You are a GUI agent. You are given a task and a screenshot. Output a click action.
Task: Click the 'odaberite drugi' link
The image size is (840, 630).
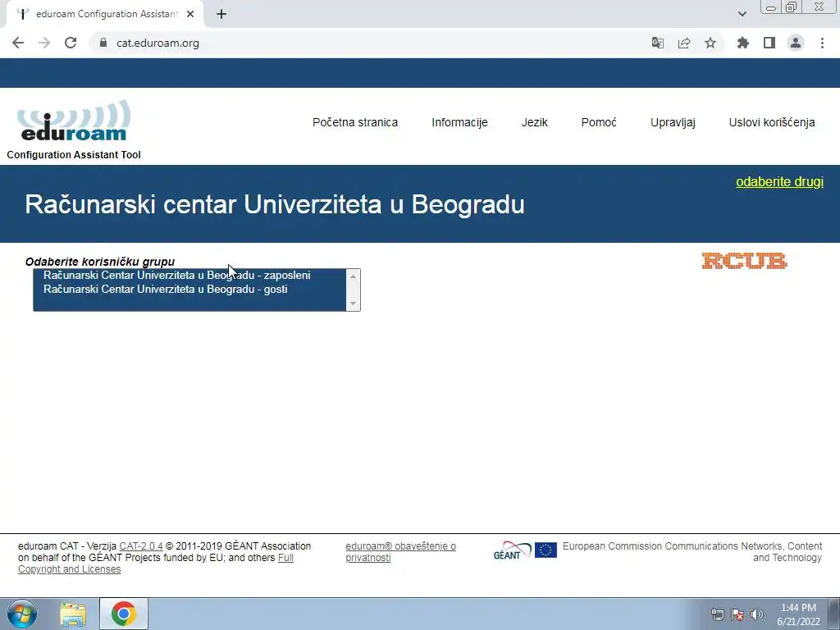[x=779, y=181]
